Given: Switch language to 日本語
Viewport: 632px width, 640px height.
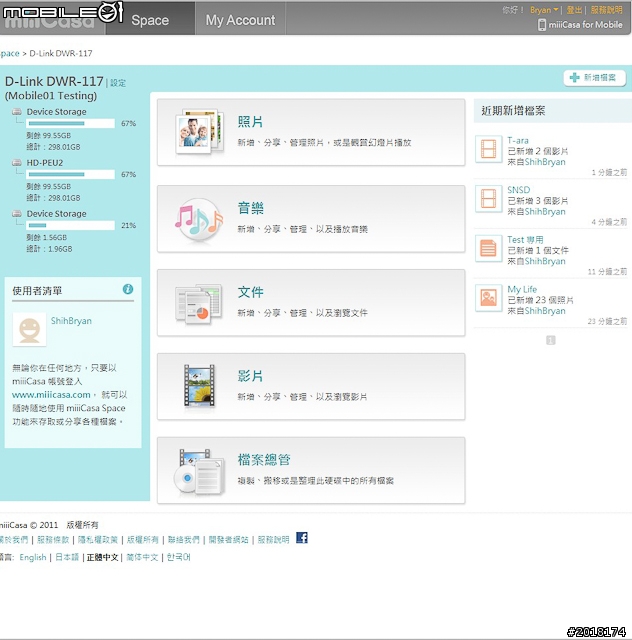Looking at the screenshot, I should click(x=67, y=557).
